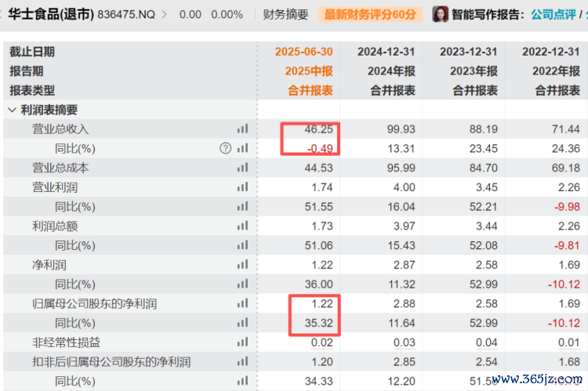Open chart icon for 净利润 row

(242, 265)
